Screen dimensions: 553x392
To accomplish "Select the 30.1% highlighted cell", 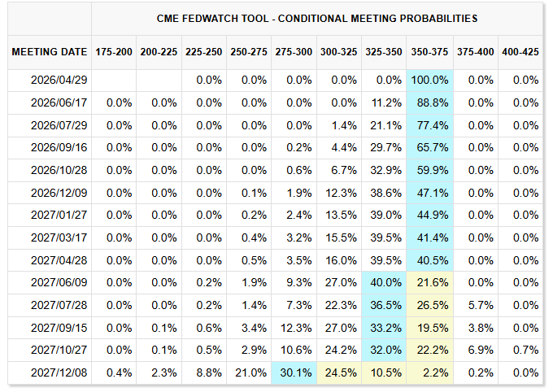I will click(294, 373).
